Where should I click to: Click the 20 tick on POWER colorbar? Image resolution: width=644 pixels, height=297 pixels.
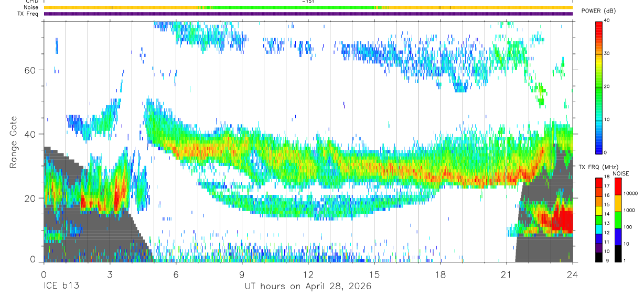[x=607, y=86]
